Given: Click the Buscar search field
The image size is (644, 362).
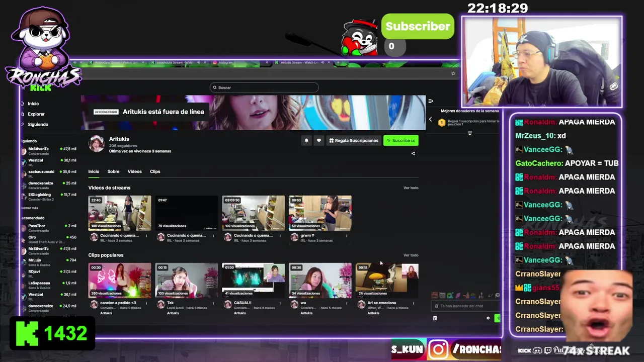Looking at the screenshot, I should click(x=264, y=87).
